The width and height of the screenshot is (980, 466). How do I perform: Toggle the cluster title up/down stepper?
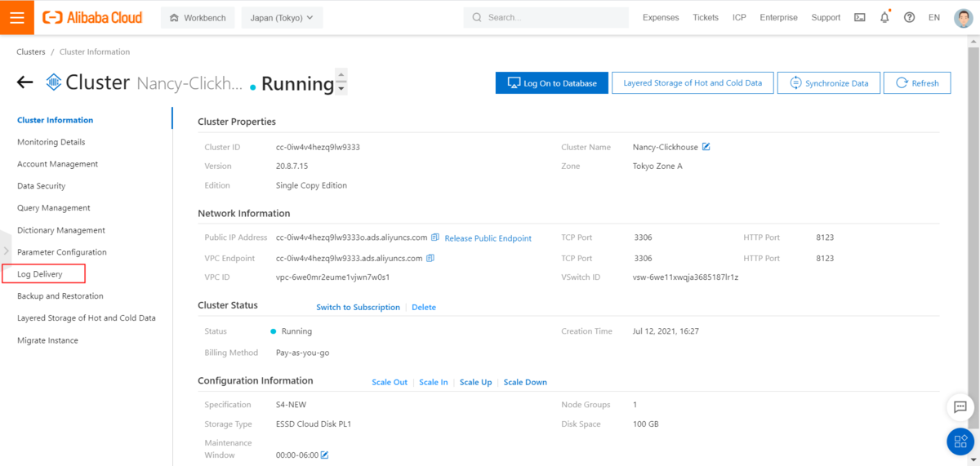[341, 82]
